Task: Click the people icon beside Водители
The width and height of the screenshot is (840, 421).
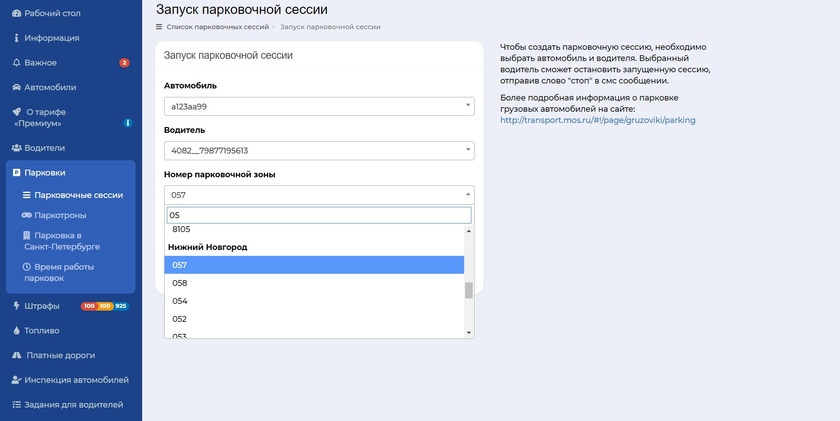Action: click(16, 148)
